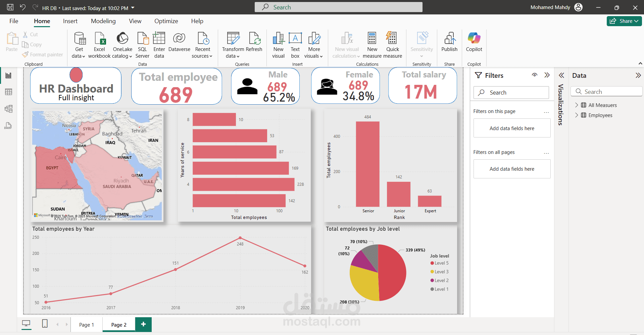Click Add data fields here under this page
The height and width of the screenshot is (335, 644).
tap(512, 128)
